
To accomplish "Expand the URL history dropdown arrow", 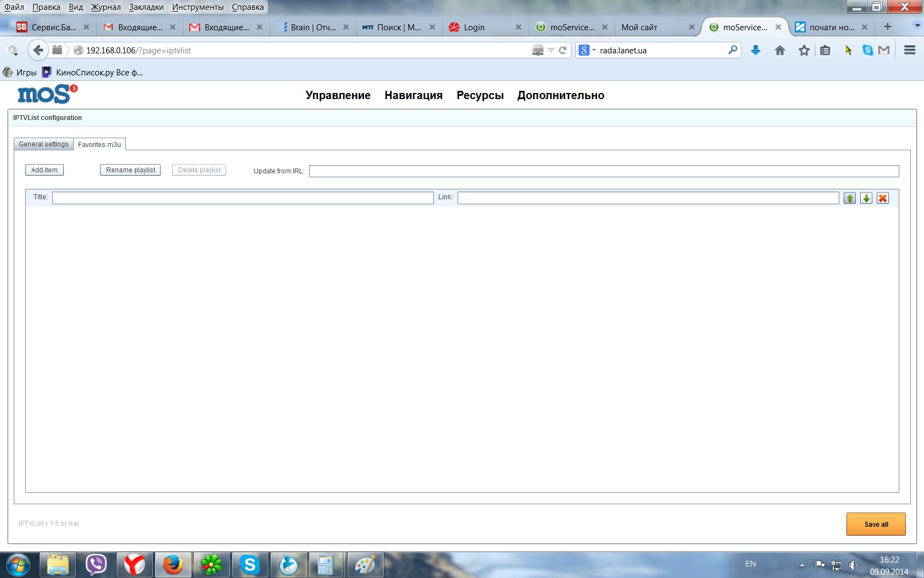I will click(x=551, y=51).
